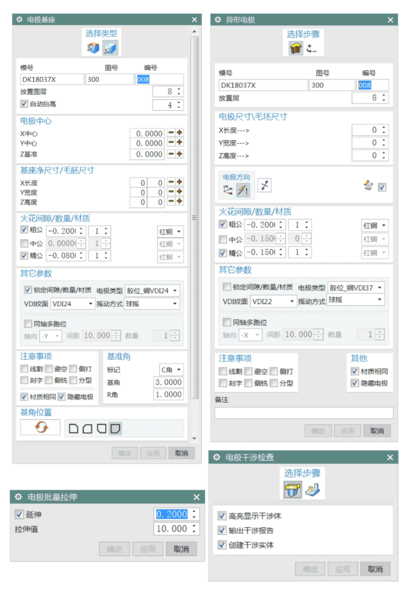Select the first step icon in 异形电极 dialog
This screenshot has width=415, height=600.
pyautogui.click(x=295, y=49)
